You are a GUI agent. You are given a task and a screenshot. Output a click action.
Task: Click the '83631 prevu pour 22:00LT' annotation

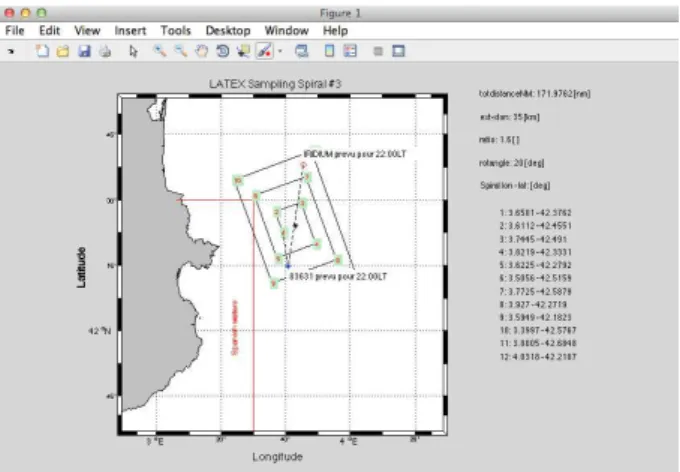338,276
